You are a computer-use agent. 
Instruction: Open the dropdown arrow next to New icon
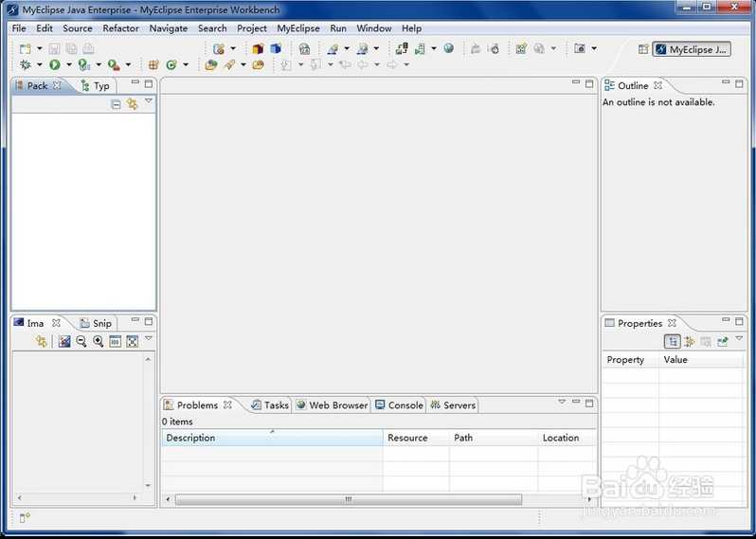pyautogui.click(x=40, y=48)
